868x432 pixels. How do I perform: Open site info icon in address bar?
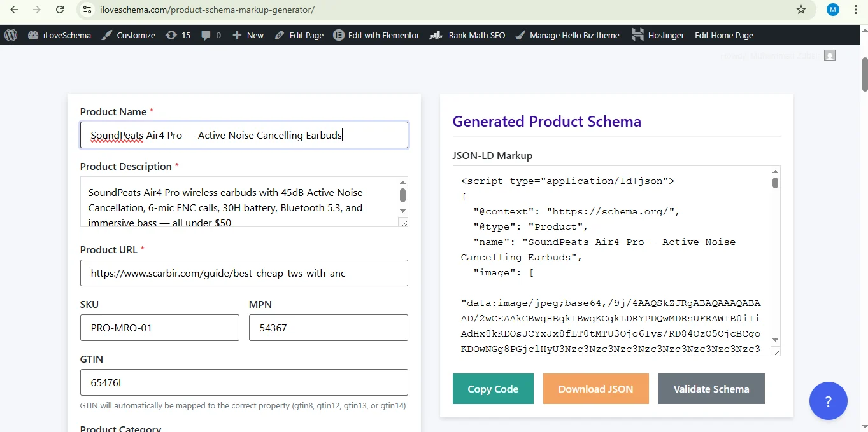point(88,10)
